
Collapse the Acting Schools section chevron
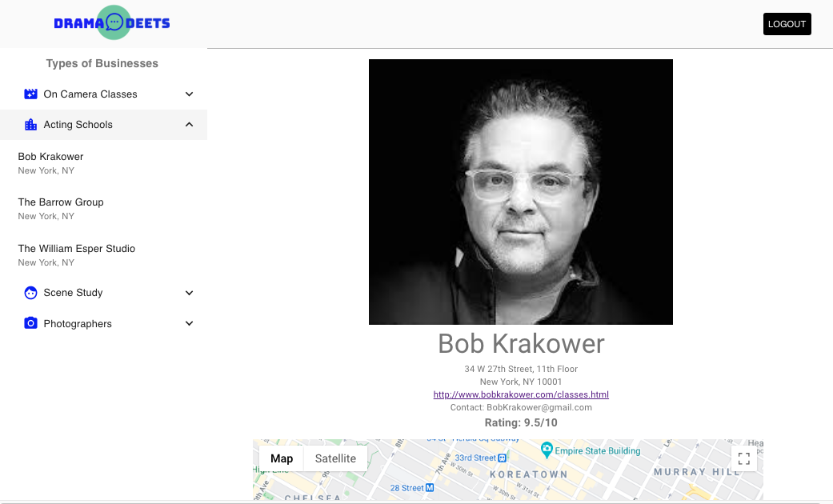click(x=190, y=125)
